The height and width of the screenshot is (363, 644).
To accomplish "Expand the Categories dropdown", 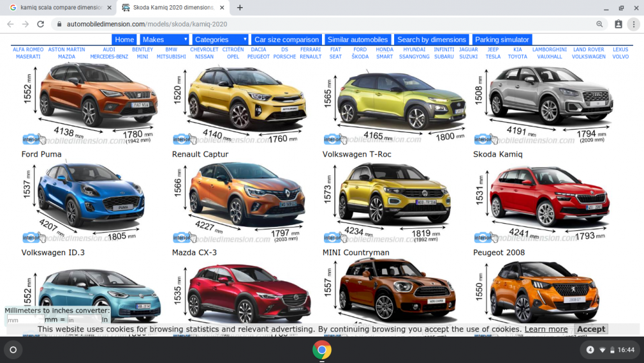I will 220,39.
